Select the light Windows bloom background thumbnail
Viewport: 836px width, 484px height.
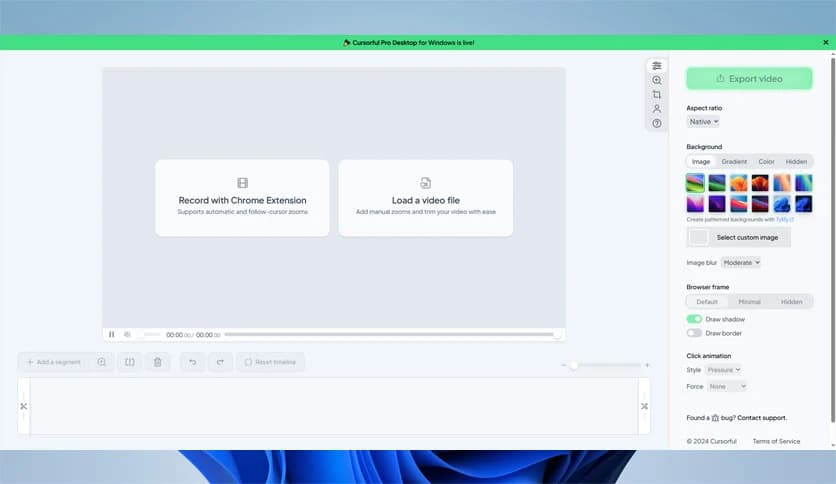tap(782, 204)
